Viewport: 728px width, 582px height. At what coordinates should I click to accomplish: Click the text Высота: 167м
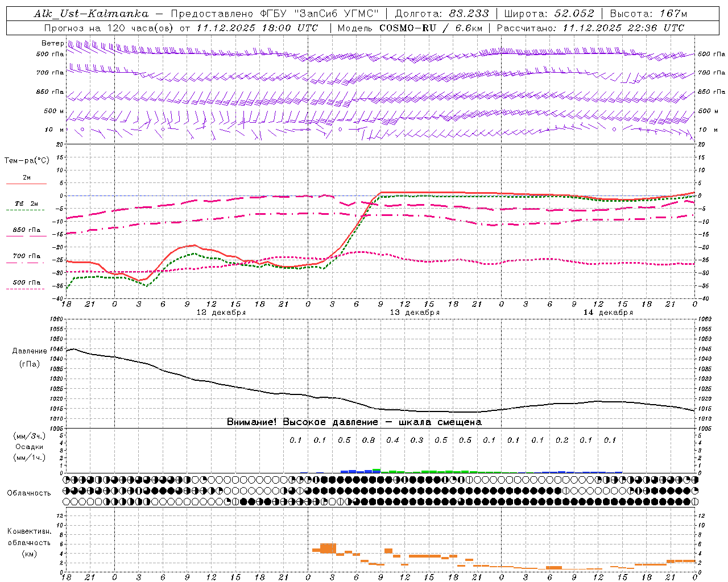648,14
